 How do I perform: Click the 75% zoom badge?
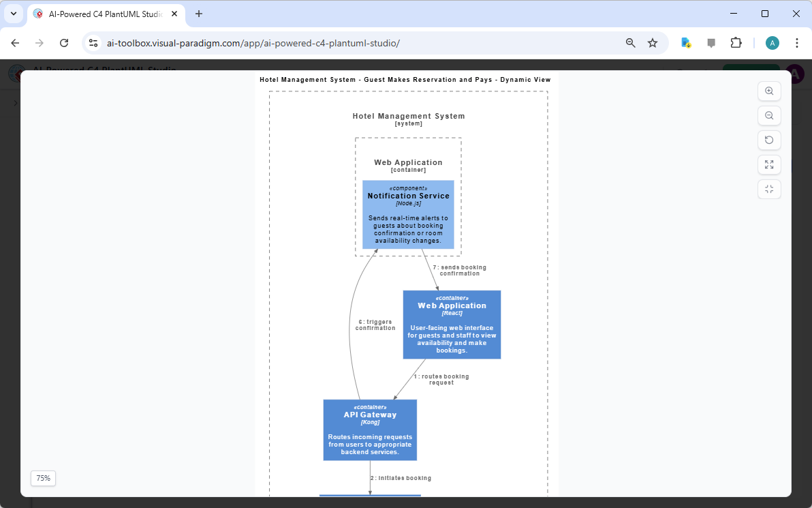pos(43,478)
